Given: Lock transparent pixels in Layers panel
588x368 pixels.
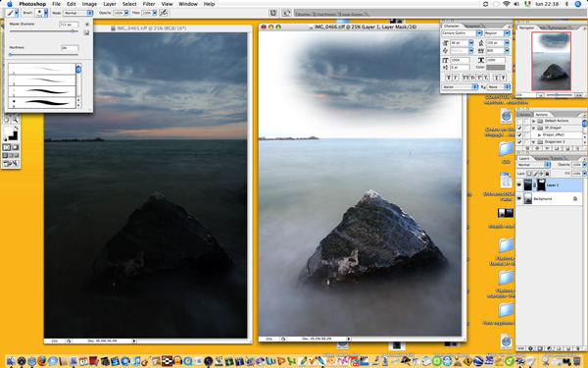Looking at the screenshot, I should [x=529, y=174].
